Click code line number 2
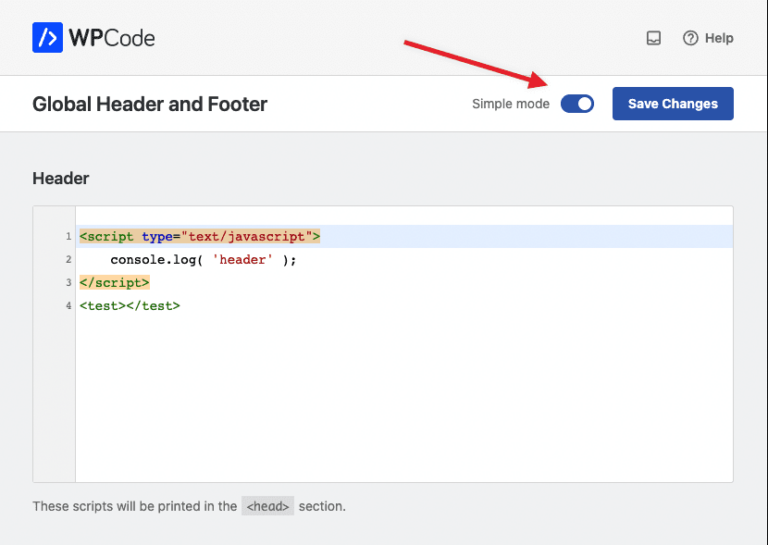768x545 pixels. click(x=69, y=260)
